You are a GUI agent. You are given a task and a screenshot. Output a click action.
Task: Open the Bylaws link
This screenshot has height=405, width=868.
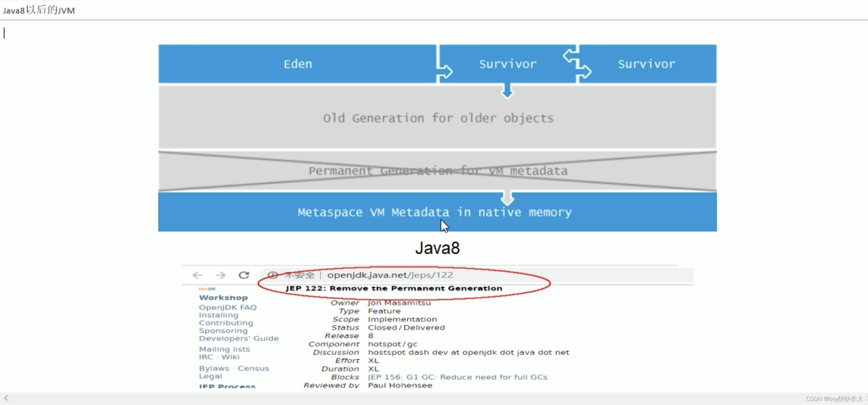point(214,368)
